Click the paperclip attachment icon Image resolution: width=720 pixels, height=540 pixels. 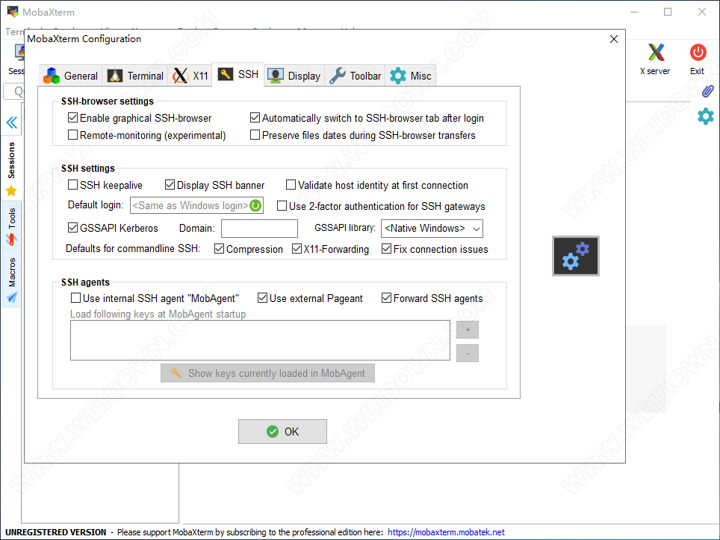(706, 91)
